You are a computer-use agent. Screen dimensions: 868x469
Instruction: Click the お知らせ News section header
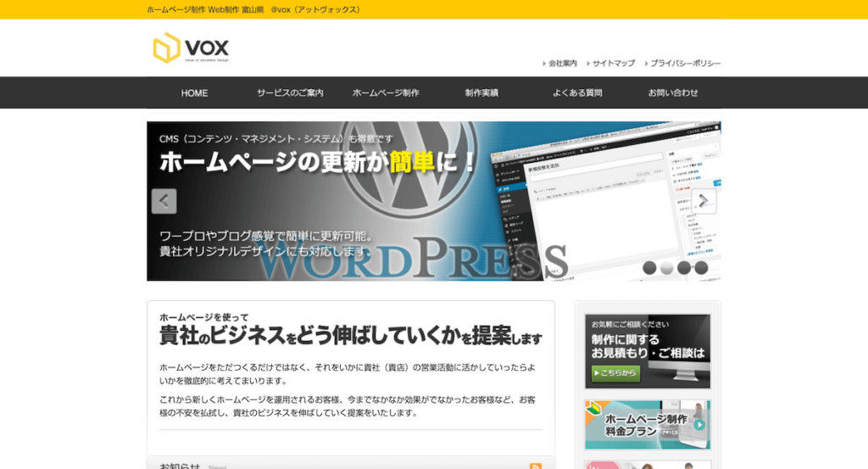pyautogui.click(x=351, y=464)
